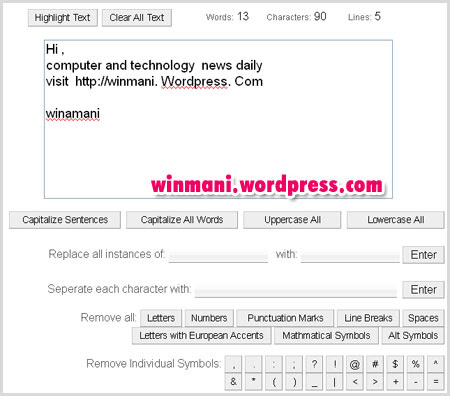Focus the 'Replace all instances of' input field

tap(218, 256)
